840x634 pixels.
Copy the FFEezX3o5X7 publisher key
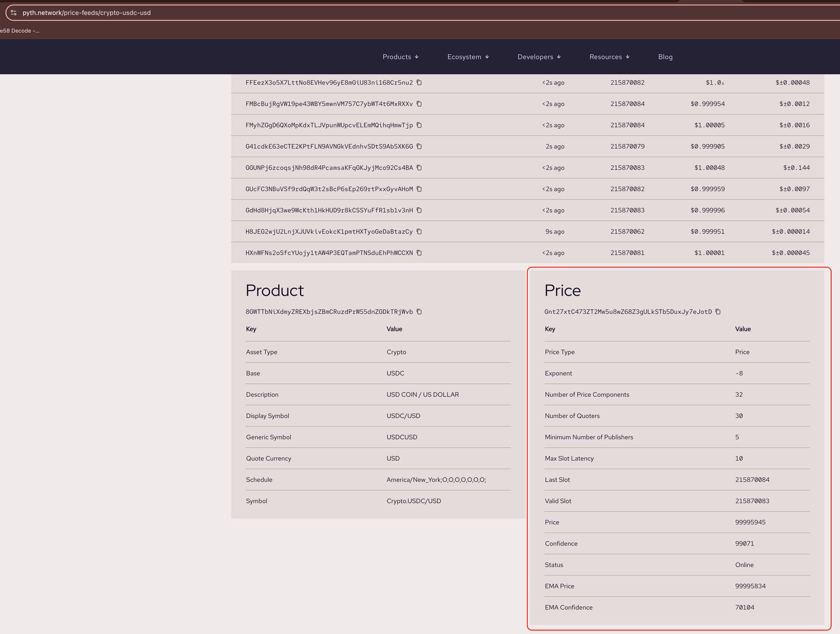coord(419,83)
